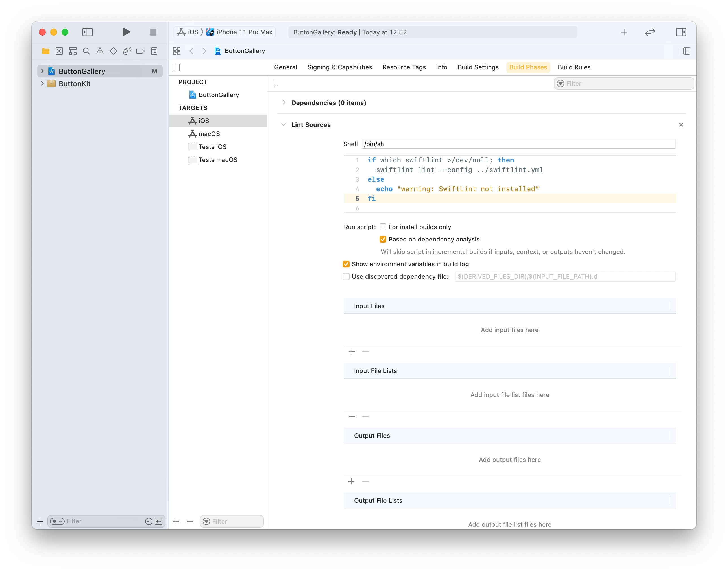The height and width of the screenshot is (571, 728).
Task: Toggle the right inspector panel icon
Action: pos(681,32)
